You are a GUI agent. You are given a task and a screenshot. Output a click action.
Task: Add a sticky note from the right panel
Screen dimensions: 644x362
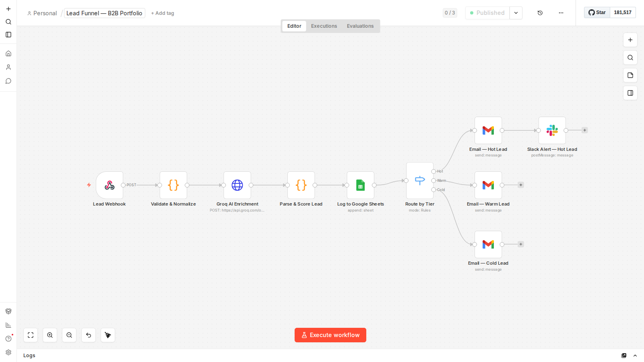[x=630, y=75]
